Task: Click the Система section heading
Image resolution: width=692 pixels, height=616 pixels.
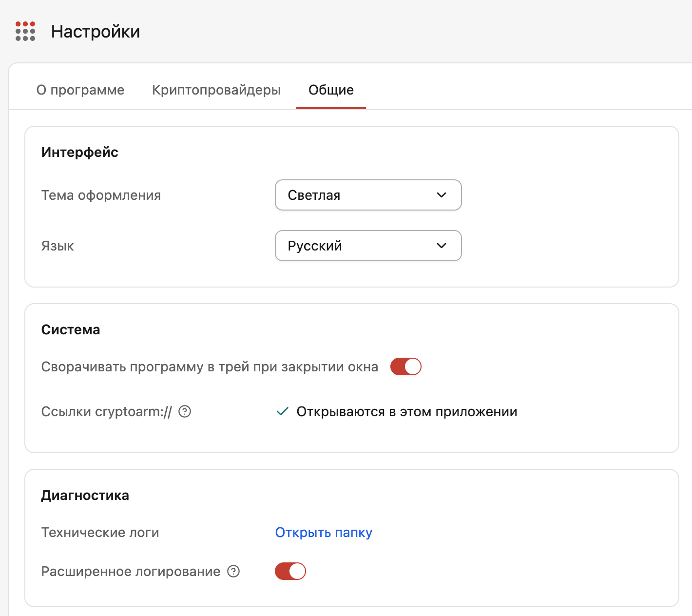Action: (x=71, y=329)
